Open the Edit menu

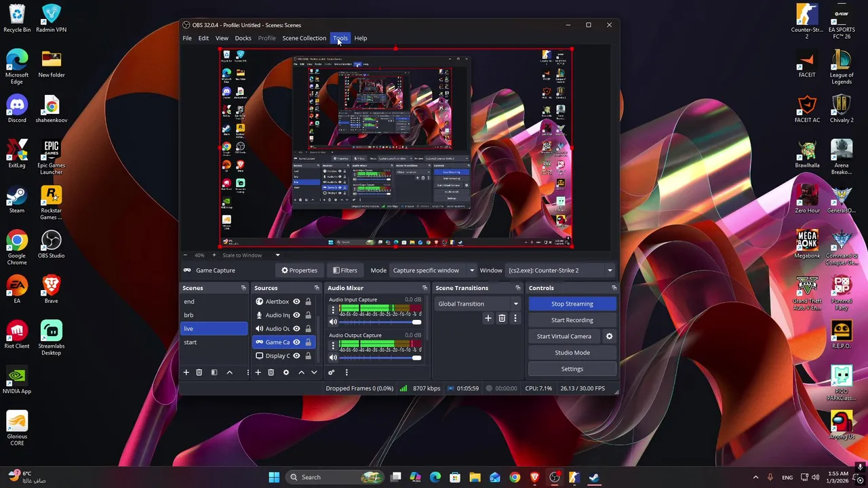(x=203, y=38)
